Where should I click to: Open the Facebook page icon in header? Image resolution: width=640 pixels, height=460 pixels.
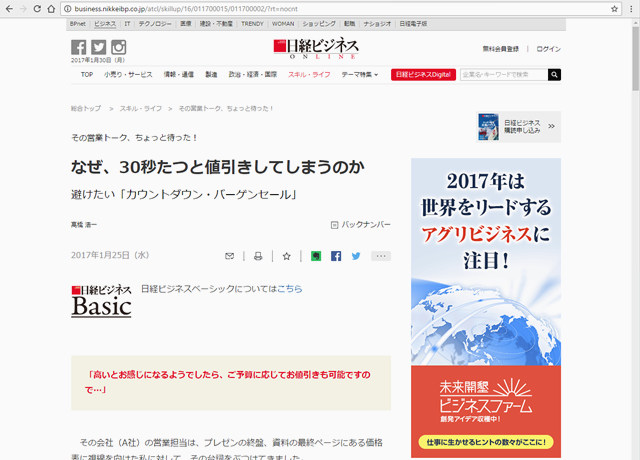(79, 47)
